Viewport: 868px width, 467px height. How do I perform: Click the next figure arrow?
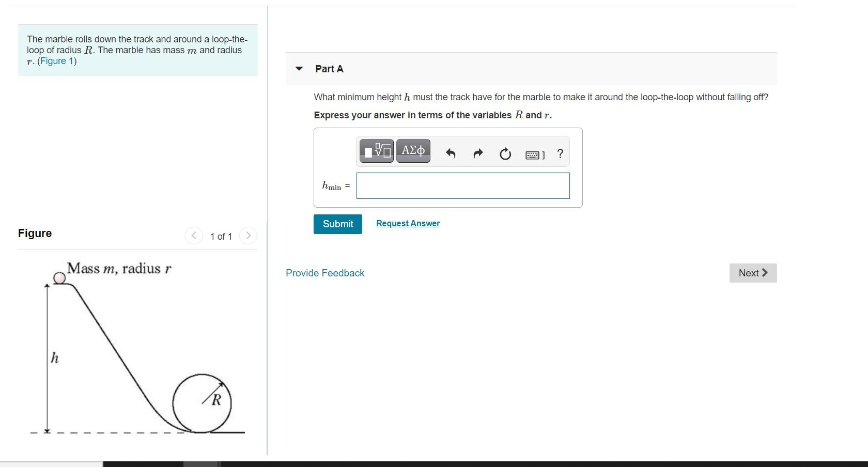(x=249, y=236)
